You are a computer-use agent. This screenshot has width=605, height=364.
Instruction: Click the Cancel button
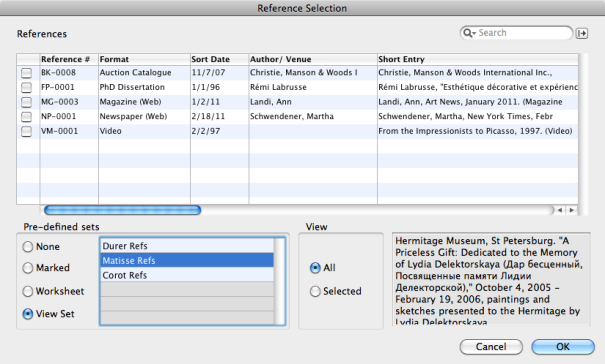click(491, 347)
